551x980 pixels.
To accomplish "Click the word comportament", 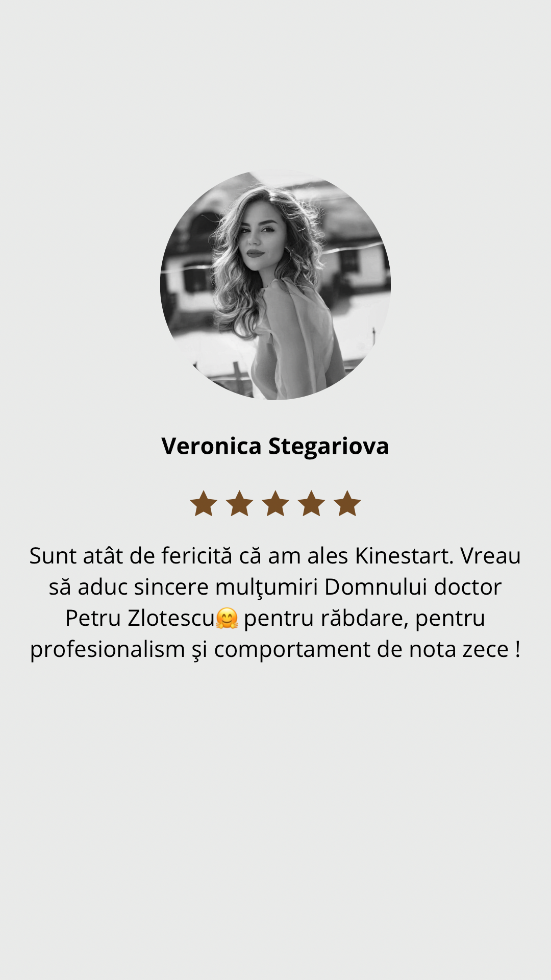I will (292, 650).
